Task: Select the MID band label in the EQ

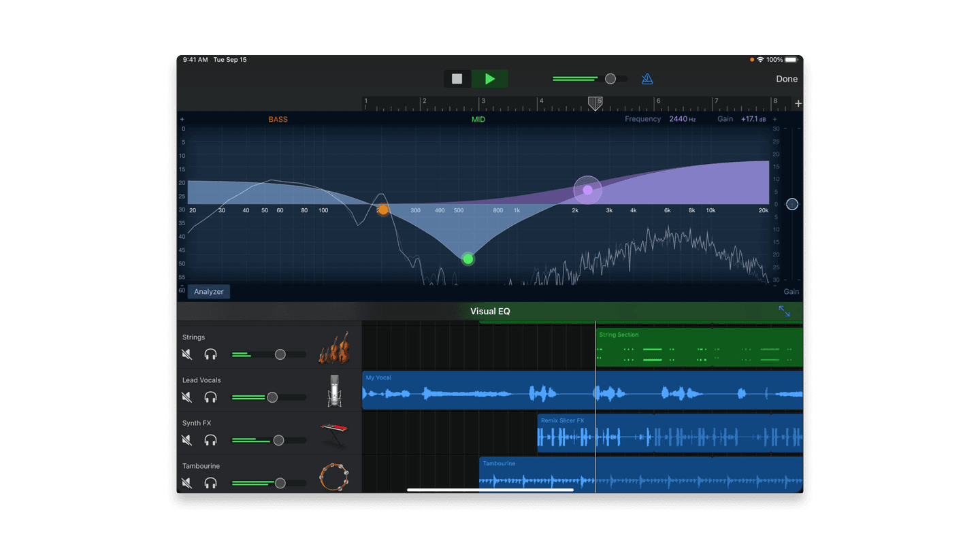Action: [478, 119]
